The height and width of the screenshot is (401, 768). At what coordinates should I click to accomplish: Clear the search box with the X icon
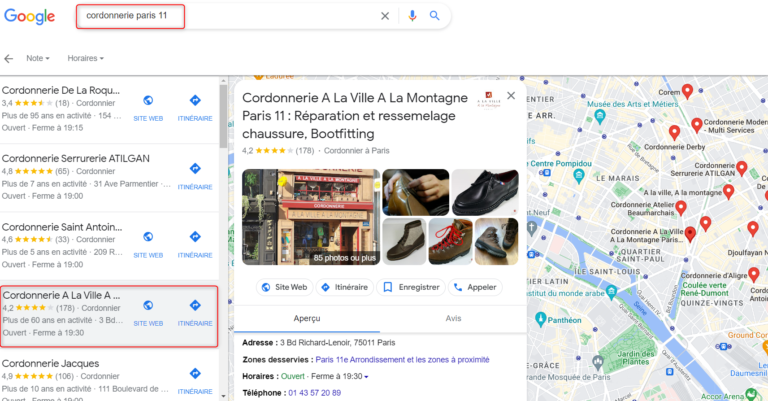(x=385, y=16)
